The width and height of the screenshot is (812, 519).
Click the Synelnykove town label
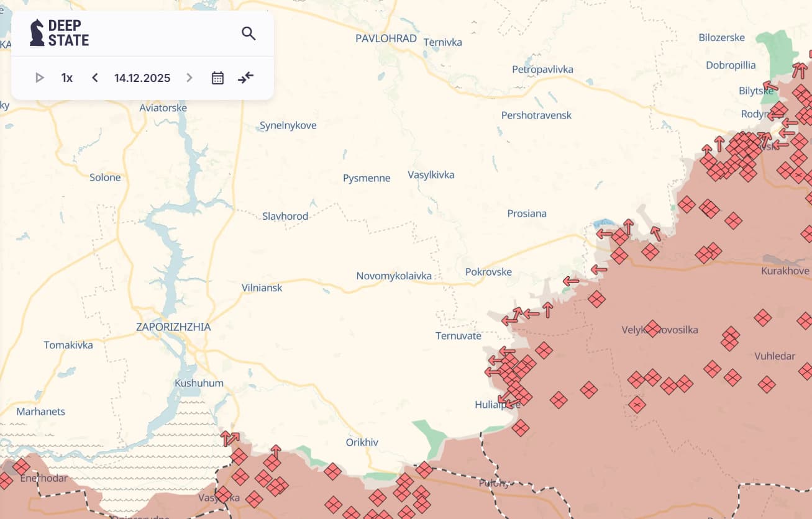pos(288,125)
